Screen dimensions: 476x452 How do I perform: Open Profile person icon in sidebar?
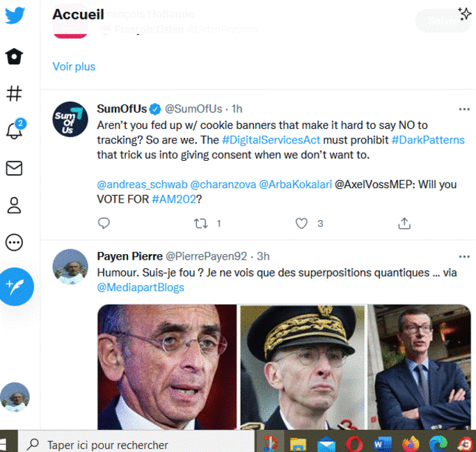point(14,205)
